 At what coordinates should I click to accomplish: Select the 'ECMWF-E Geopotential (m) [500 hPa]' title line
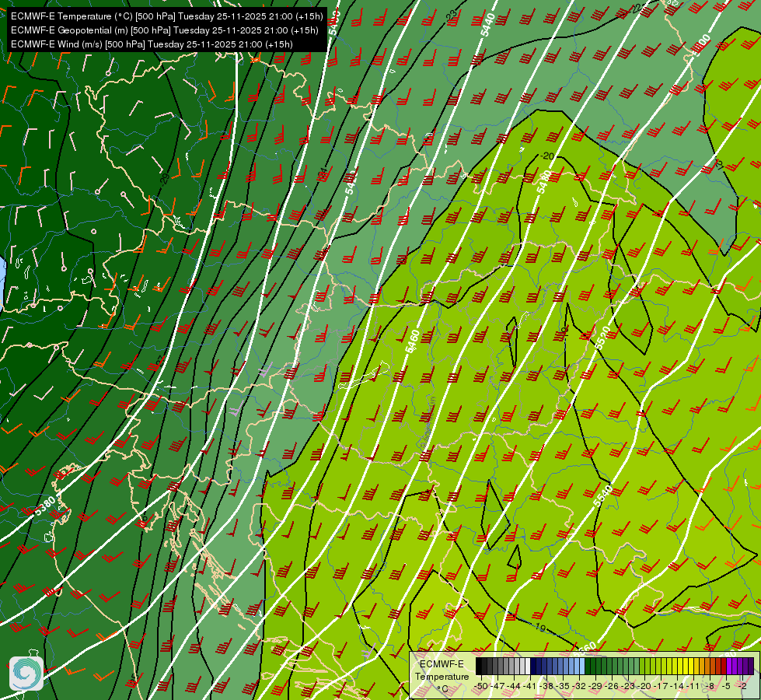(165, 30)
